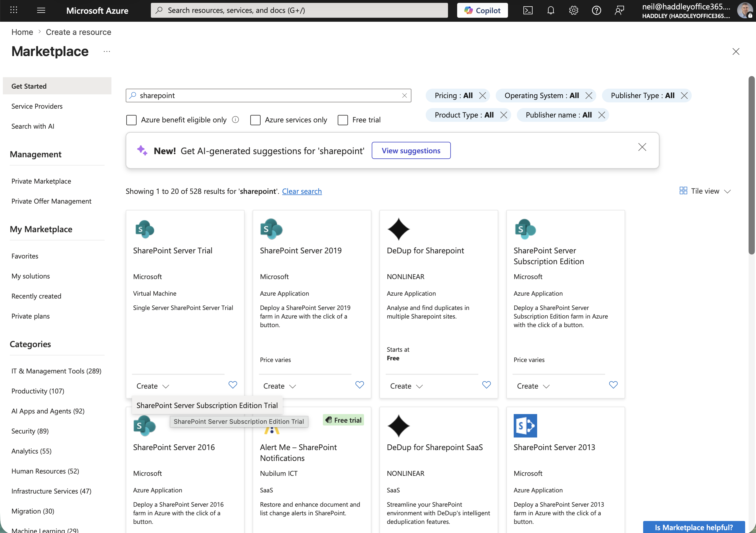The image size is (756, 533).
Task: Open Copilot
Action: (x=482, y=10)
